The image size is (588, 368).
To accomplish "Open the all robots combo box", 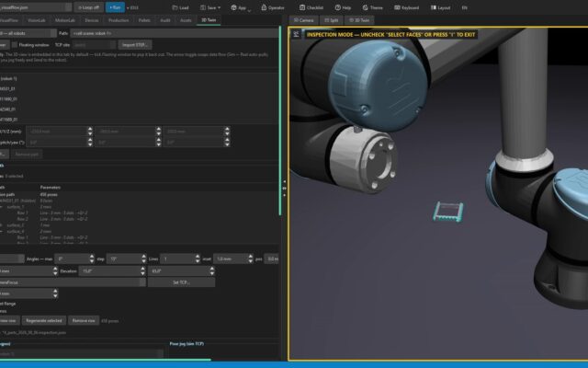I will [28, 33].
